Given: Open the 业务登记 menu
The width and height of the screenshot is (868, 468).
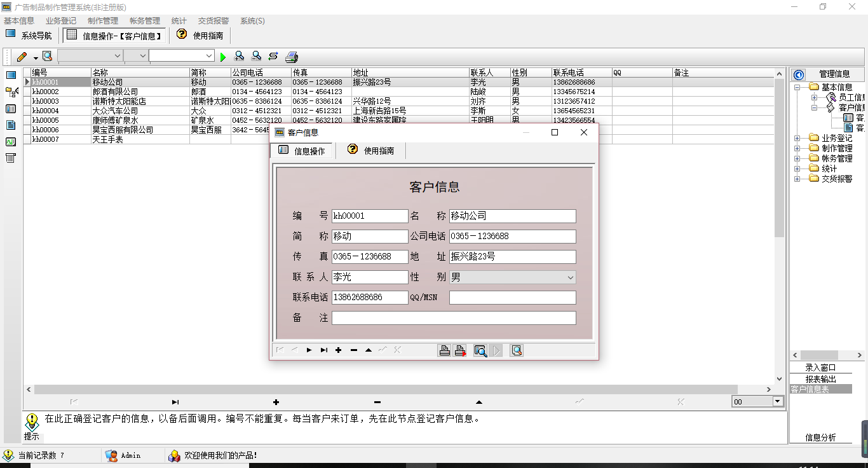Looking at the screenshot, I should [61, 21].
